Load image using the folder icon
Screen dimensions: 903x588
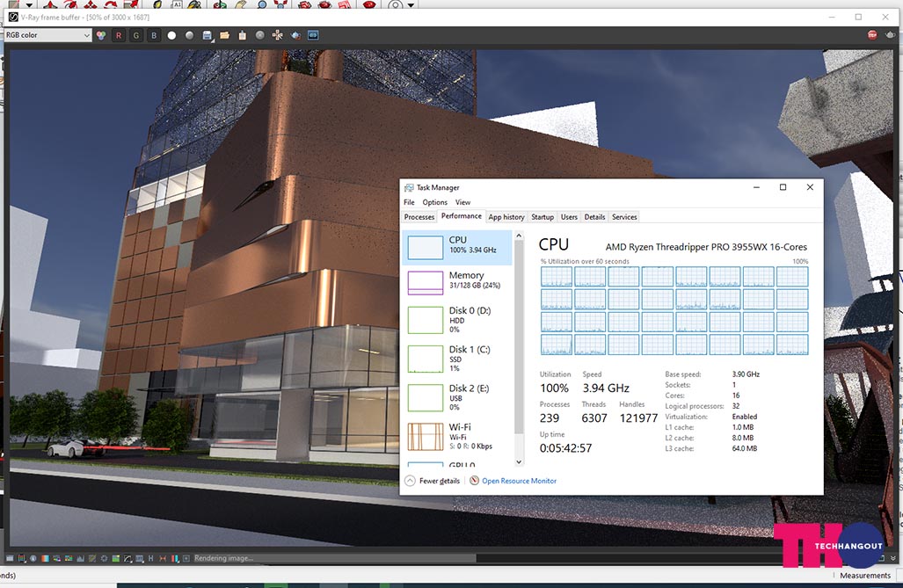click(x=224, y=35)
